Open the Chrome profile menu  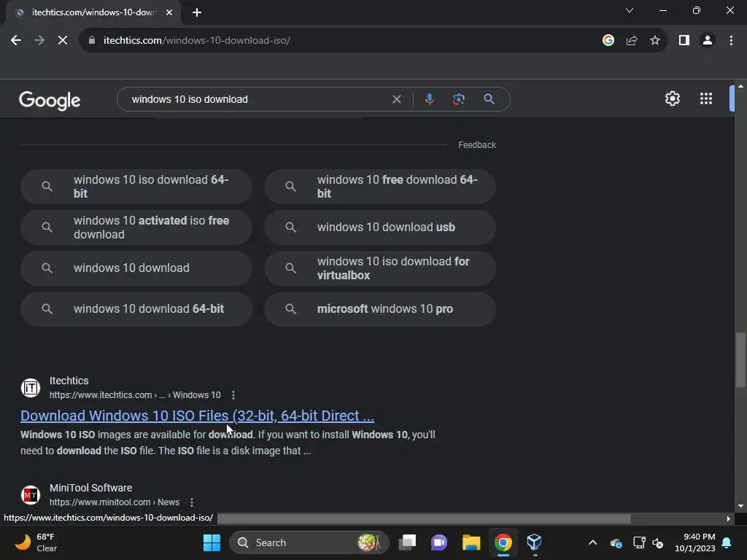[708, 41]
